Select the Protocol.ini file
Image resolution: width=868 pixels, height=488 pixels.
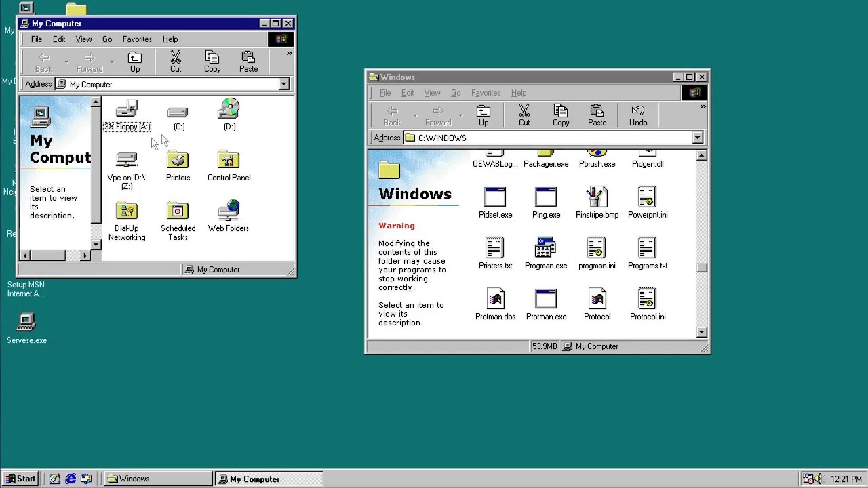tap(648, 305)
